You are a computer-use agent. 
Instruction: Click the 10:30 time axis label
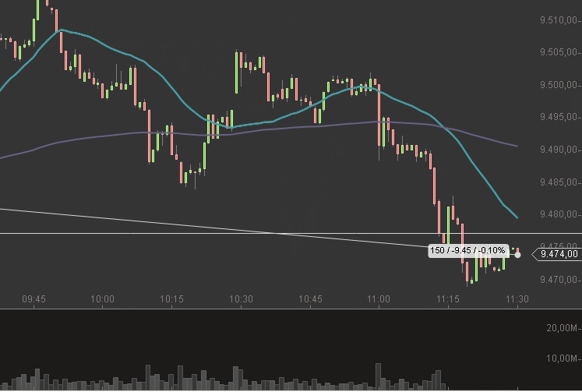coord(241,299)
